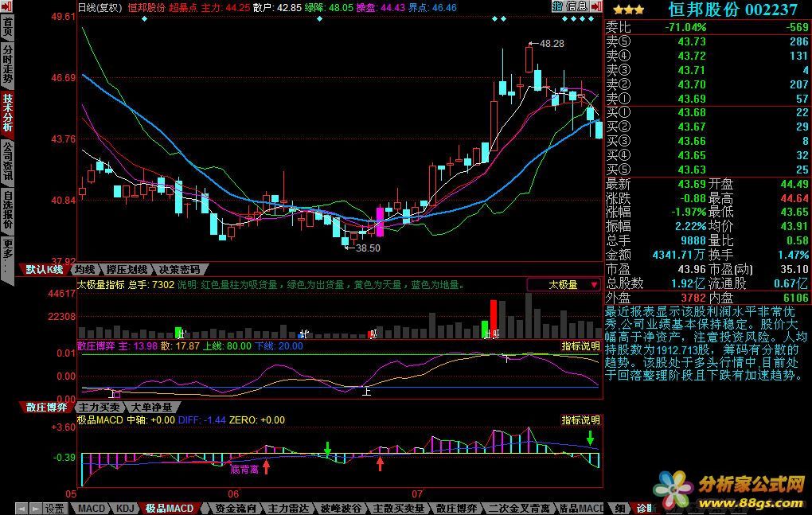Select the 买③ 43.66 order row
Viewport: 812px width, 515px height.
click(x=708, y=141)
